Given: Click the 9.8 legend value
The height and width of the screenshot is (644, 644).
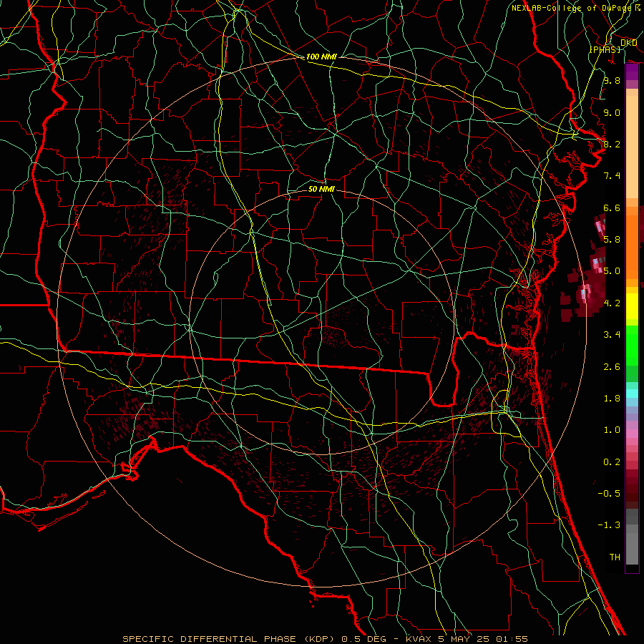Looking at the screenshot, I should [x=612, y=80].
